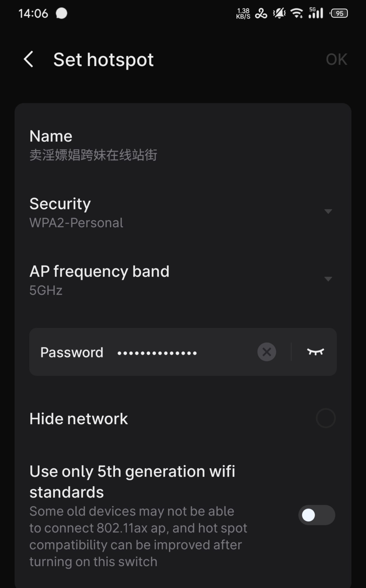The image size is (366, 588).
Task: Expand the AP frequency band dropdown arrow
Action: click(x=328, y=279)
